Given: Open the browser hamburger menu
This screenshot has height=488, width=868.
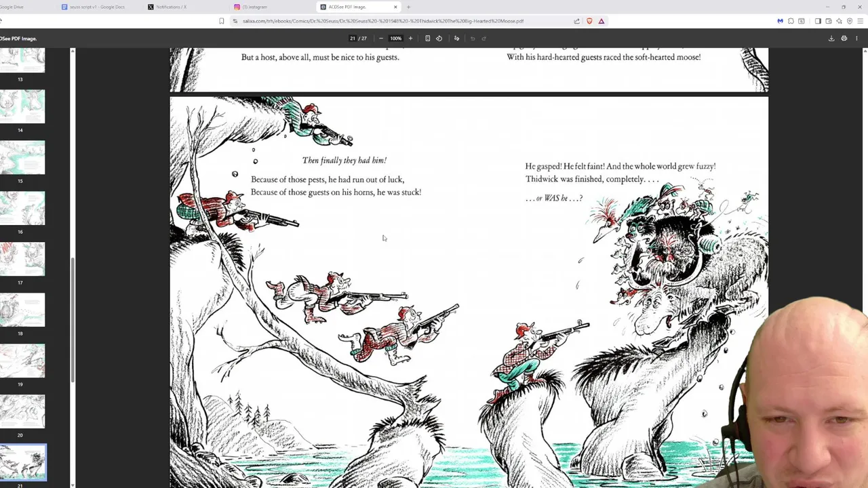Looking at the screenshot, I should click(860, 21).
